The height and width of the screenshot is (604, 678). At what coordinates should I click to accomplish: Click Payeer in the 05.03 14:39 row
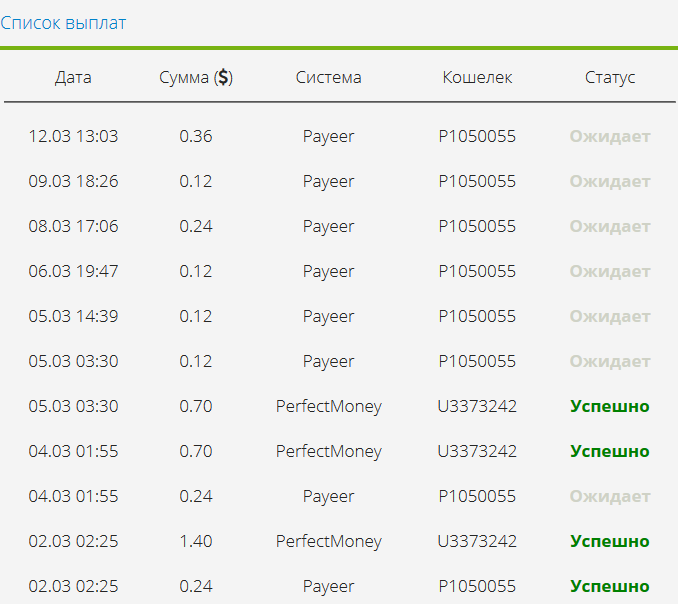[x=329, y=316]
